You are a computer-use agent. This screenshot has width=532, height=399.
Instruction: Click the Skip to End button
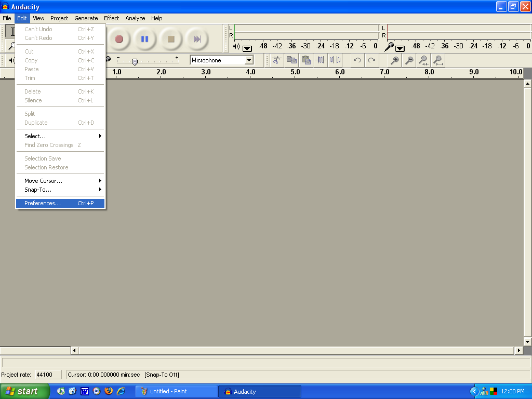tap(197, 39)
